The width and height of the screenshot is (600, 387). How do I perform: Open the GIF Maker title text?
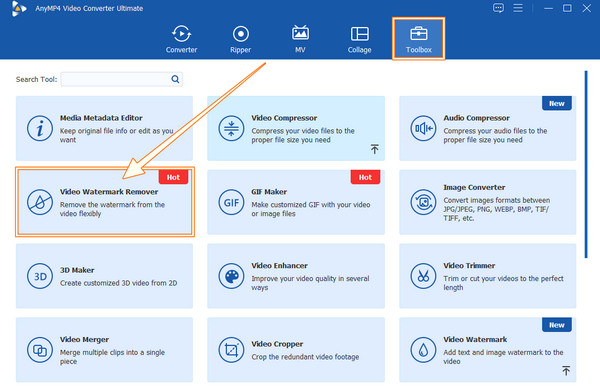coord(269,192)
